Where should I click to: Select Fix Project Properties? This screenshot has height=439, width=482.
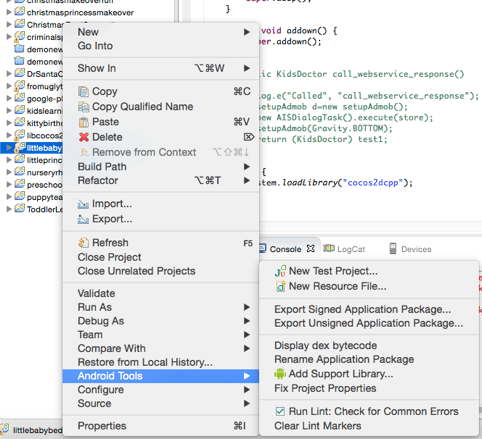coord(369,388)
